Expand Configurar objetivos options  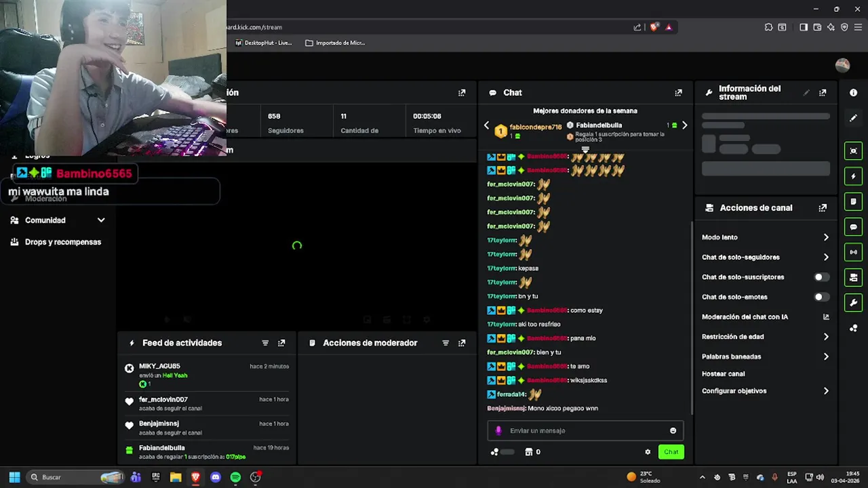(x=826, y=391)
